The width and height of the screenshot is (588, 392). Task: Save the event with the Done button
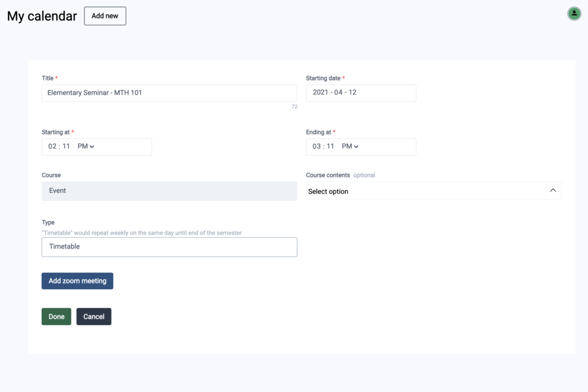[56, 316]
